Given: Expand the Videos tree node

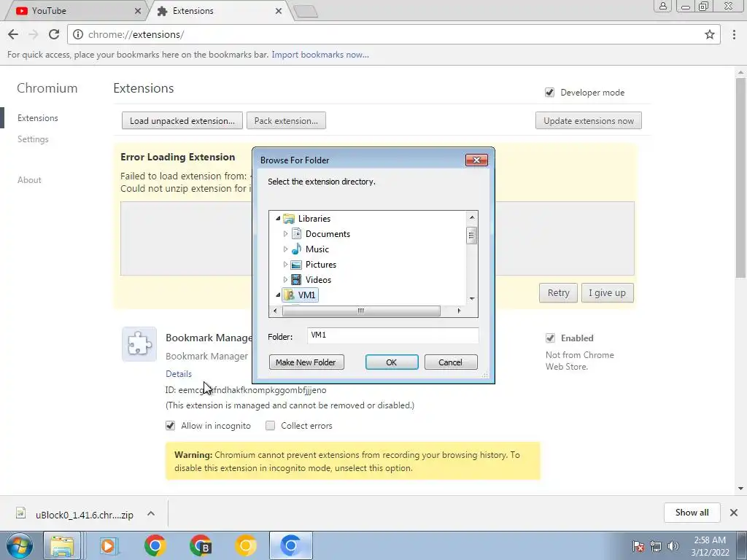Looking at the screenshot, I should pyautogui.click(x=285, y=279).
